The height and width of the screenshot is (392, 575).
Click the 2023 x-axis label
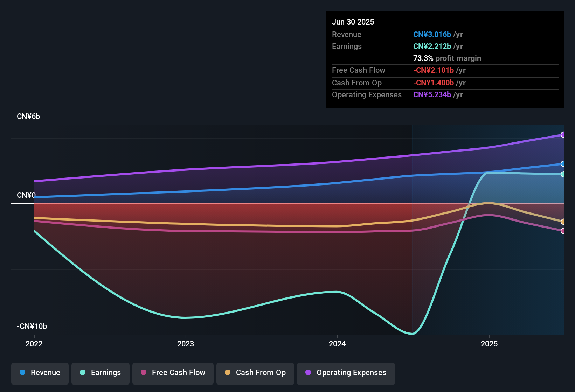(x=186, y=344)
